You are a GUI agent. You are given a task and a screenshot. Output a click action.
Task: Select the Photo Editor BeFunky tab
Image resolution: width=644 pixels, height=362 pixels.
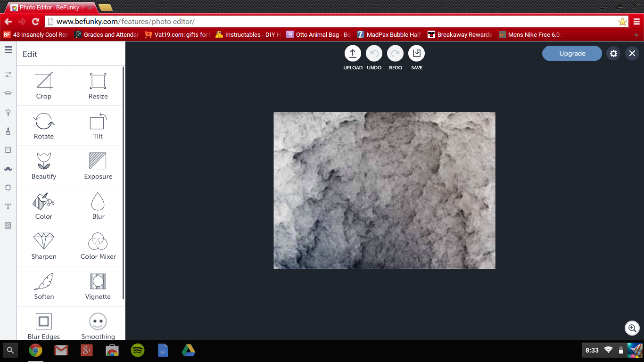coord(51,8)
